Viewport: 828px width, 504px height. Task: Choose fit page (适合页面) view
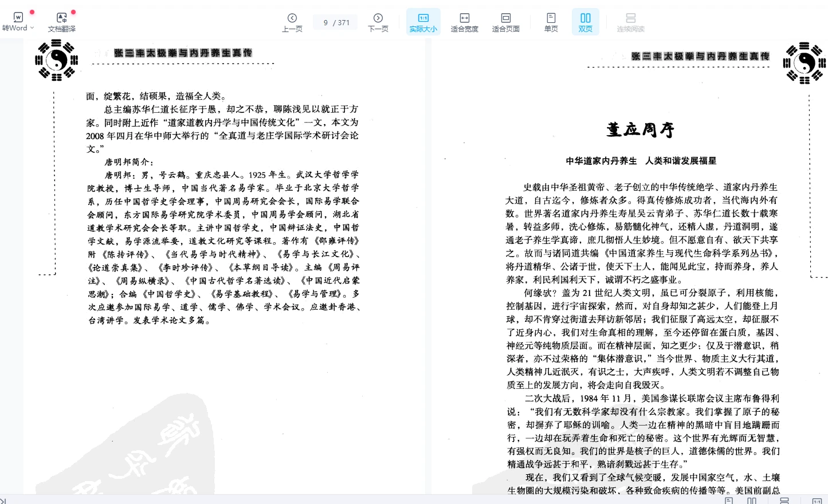[506, 22]
